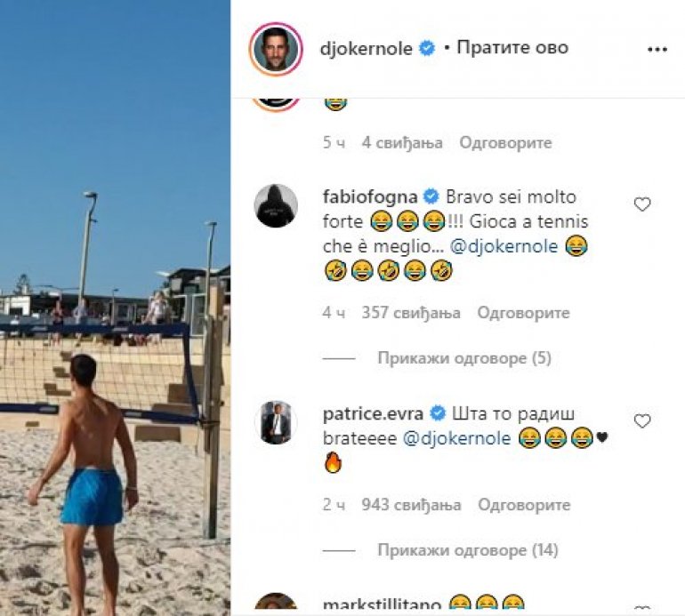The height and width of the screenshot is (616, 685).
Task: Open fabiofogna's hooded avatar
Action: click(276, 205)
